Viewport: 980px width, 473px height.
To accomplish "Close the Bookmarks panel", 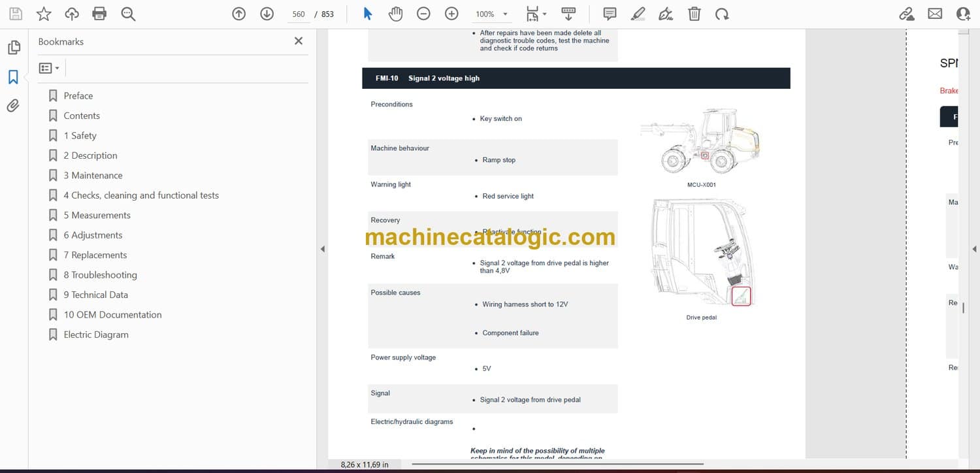I will coord(299,41).
